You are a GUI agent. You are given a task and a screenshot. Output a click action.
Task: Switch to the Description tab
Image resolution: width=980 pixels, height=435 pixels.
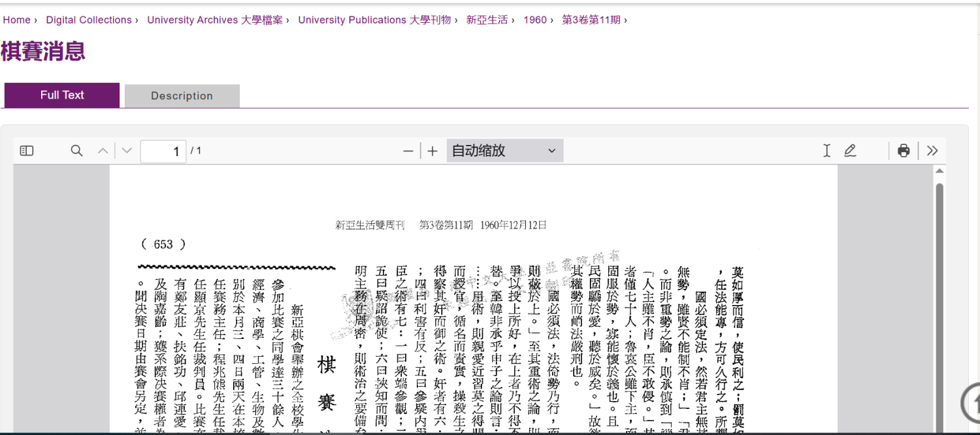182,95
